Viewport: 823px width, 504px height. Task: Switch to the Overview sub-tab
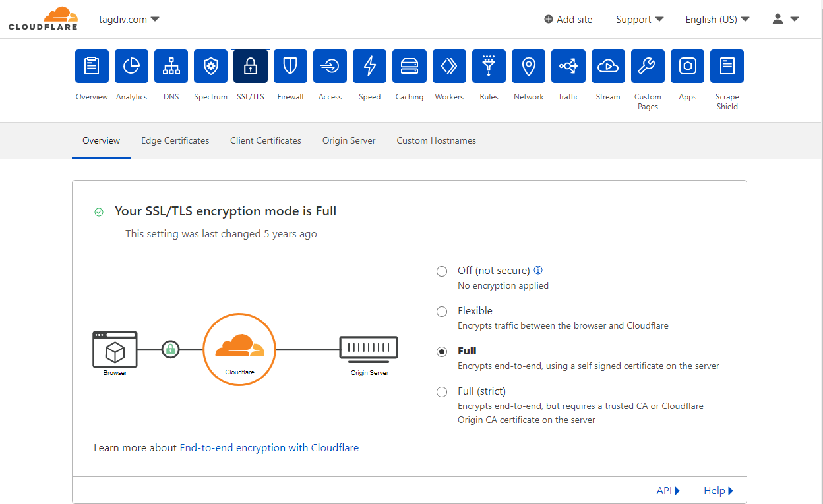101,140
